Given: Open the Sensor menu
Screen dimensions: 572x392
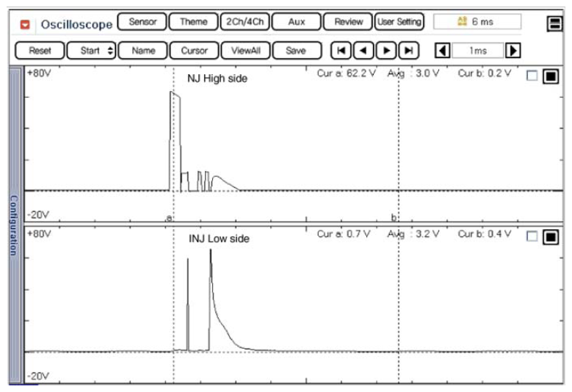Looking at the screenshot, I should [142, 22].
